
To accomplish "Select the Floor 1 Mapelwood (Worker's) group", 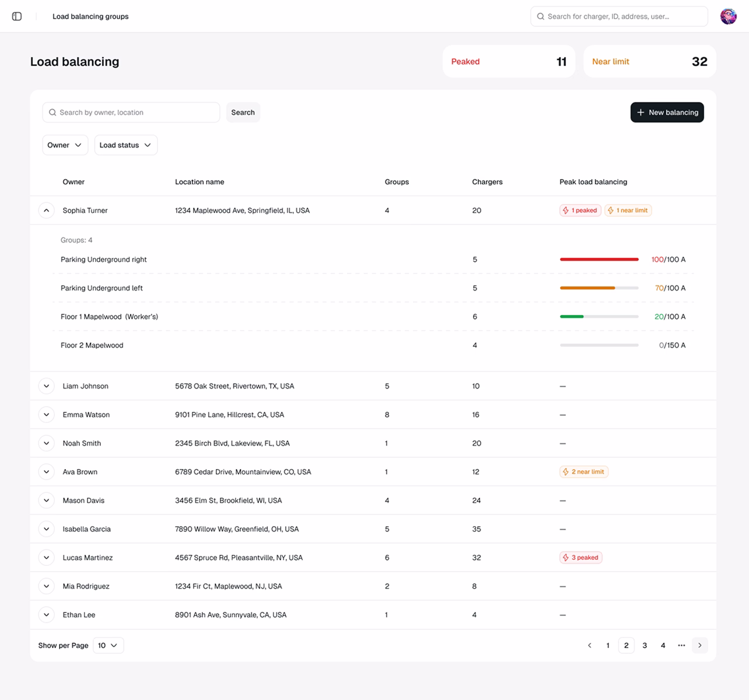I will pyautogui.click(x=109, y=317).
